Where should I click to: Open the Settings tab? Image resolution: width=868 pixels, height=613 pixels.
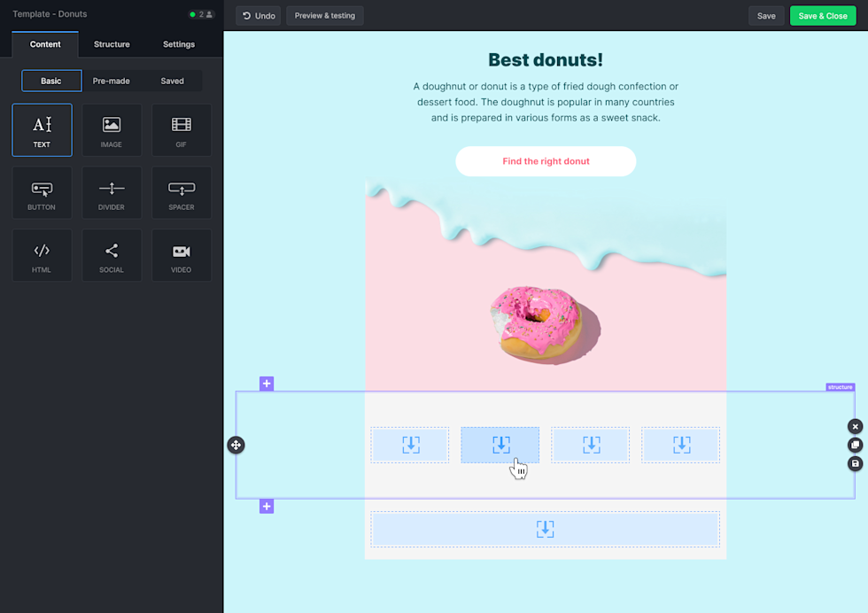coord(178,43)
